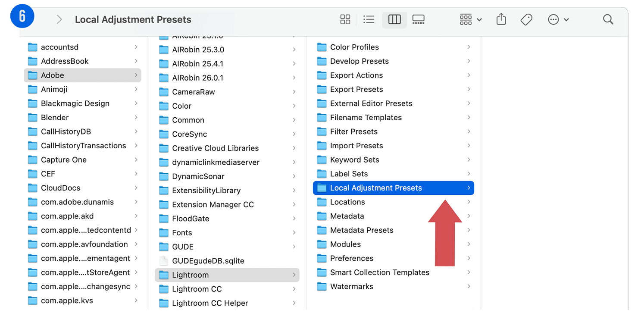This screenshot has height=319, width=644.
Task: Open the com.apple.akd folder
Action: click(83, 216)
